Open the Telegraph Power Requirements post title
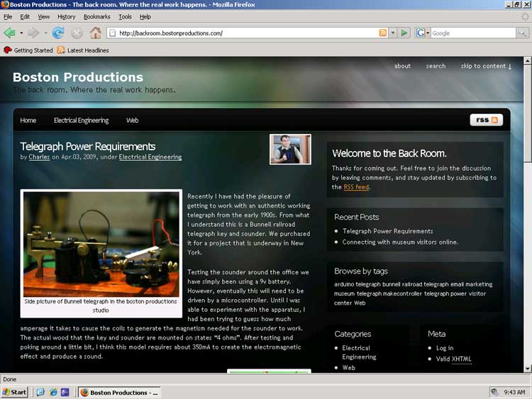 [x=87, y=146]
